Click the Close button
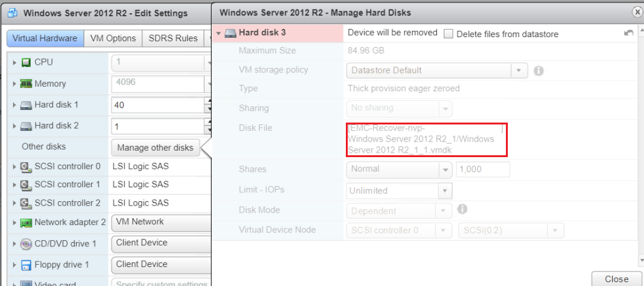This screenshot has height=286, width=644. (616, 279)
